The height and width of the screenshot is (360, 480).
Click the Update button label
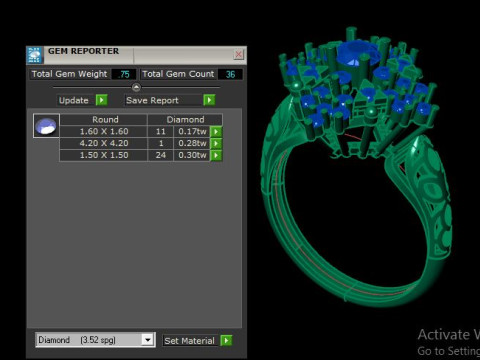coord(74,100)
